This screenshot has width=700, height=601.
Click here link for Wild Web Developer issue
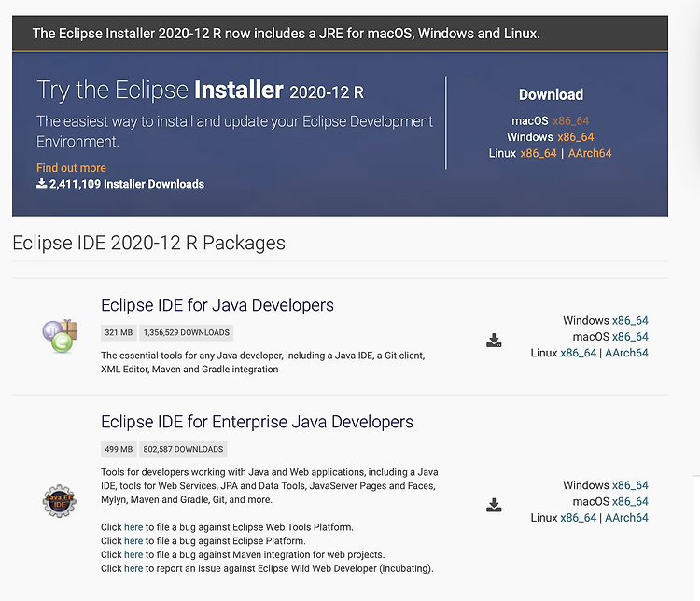[x=133, y=569]
